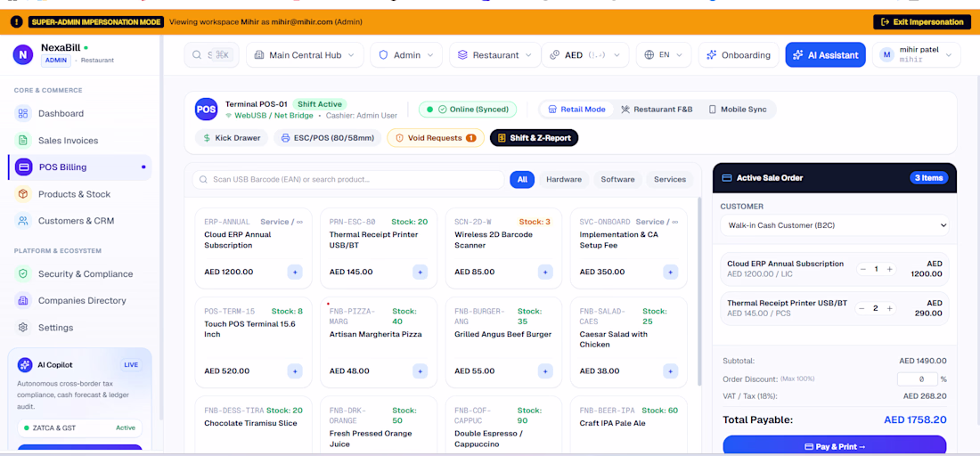Viewport: 980px width, 456px height.
Task: Click the LIVE badge on AI Copilot
Action: click(131, 365)
